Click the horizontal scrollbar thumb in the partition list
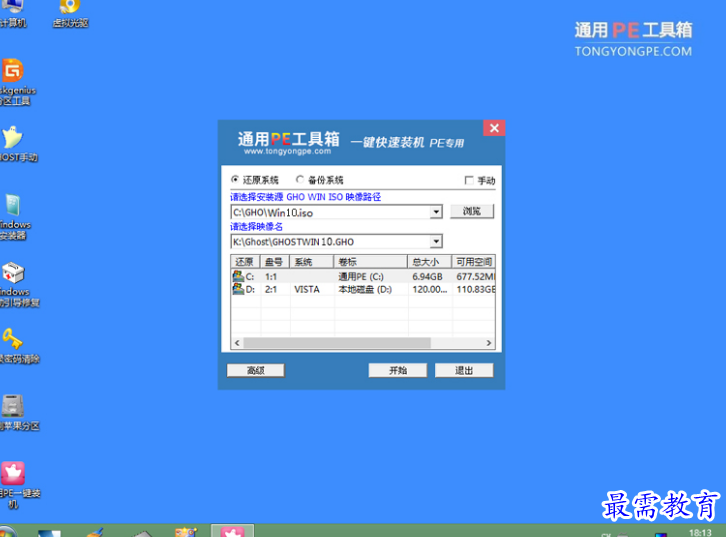The height and width of the screenshot is (537, 726). pos(337,343)
